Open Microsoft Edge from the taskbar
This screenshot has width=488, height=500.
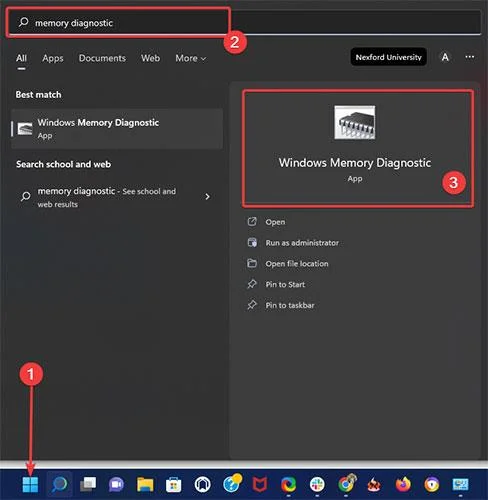(288, 484)
